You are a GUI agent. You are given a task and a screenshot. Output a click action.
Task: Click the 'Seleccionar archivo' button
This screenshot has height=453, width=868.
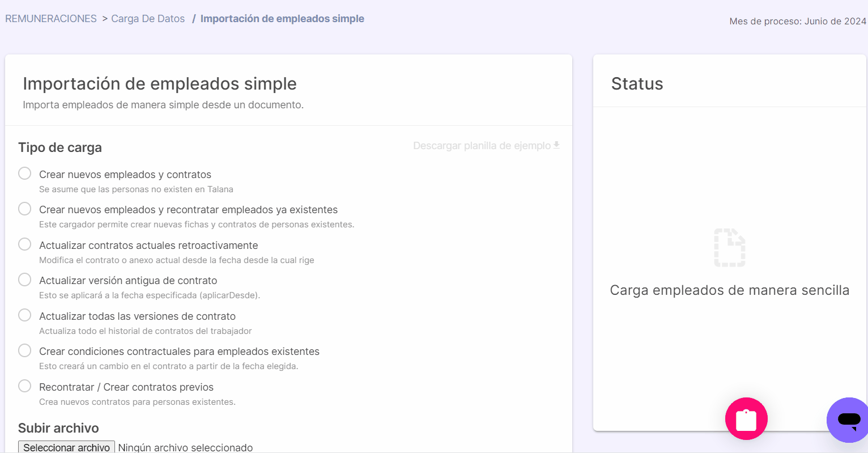click(x=66, y=447)
